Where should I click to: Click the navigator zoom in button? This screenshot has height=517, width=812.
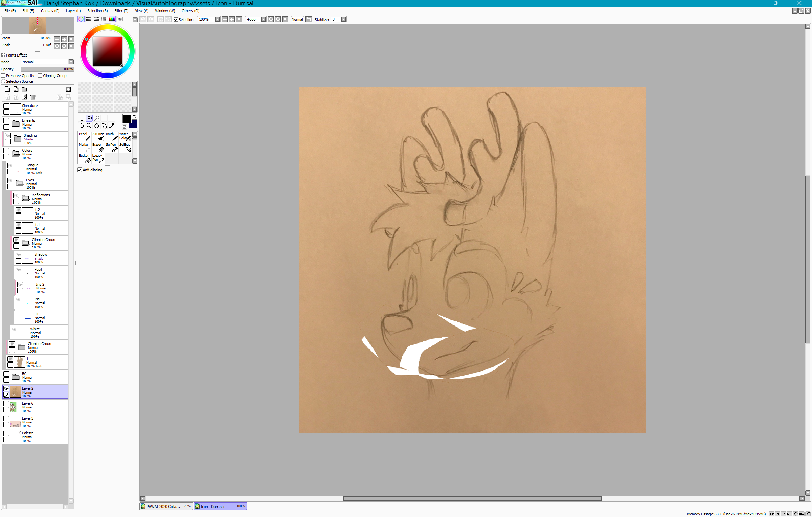(64, 39)
